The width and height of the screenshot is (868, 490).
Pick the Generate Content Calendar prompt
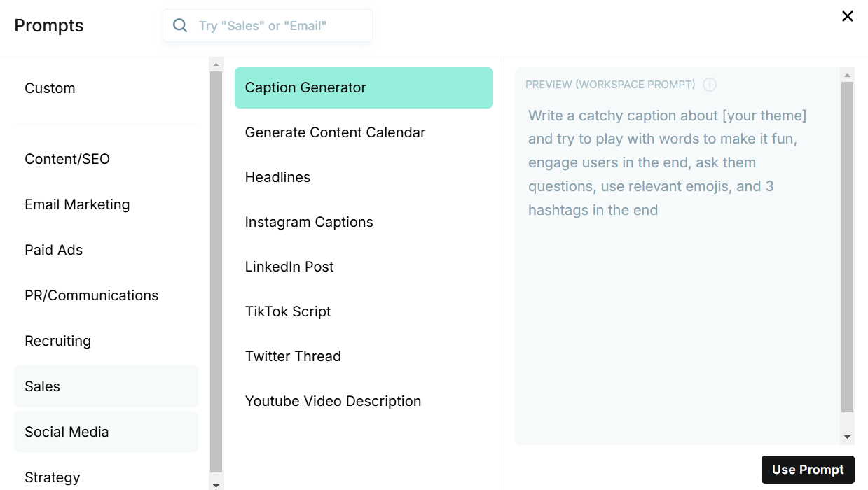pos(335,132)
